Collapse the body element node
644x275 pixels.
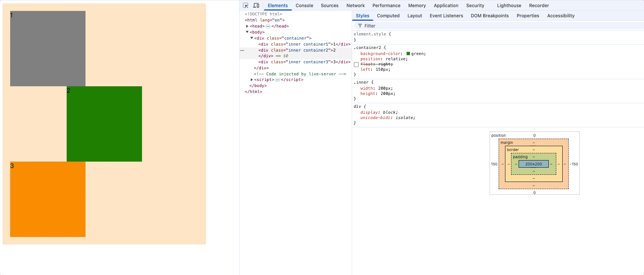pyautogui.click(x=247, y=32)
